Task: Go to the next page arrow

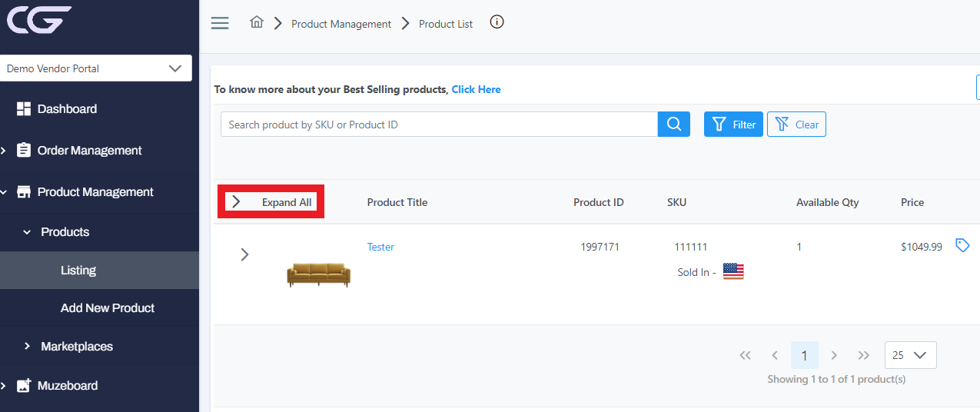Action: pos(834,355)
